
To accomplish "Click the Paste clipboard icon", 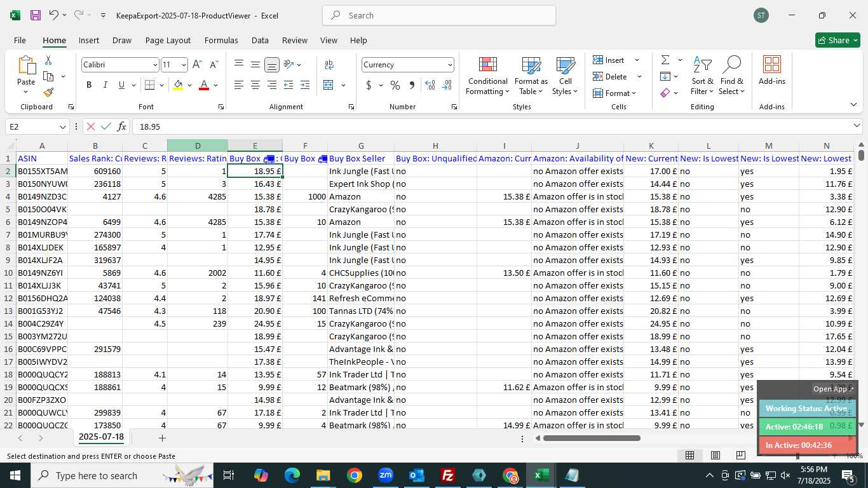I will (26, 65).
